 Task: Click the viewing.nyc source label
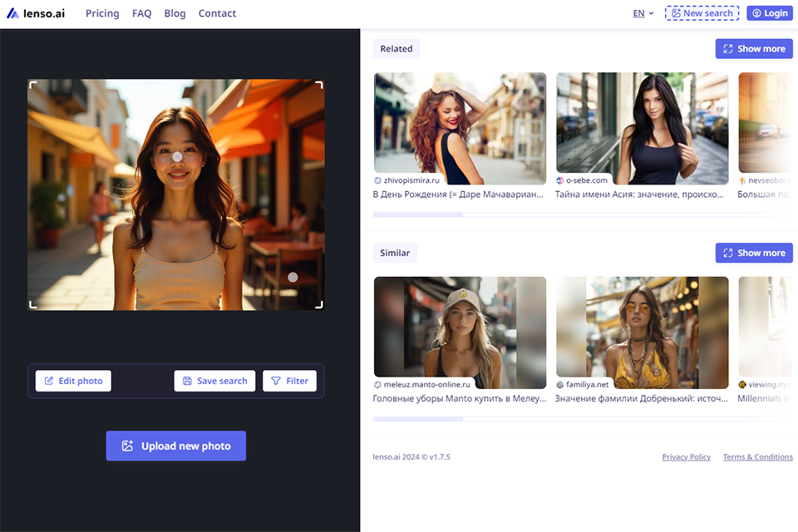[x=766, y=384]
